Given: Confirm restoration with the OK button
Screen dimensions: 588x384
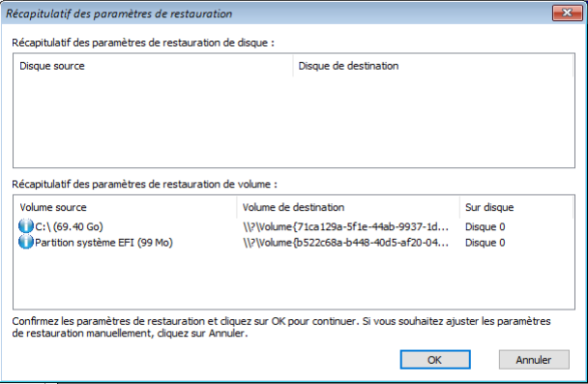Looking at the screenshot, I should [x=435, y=360].
